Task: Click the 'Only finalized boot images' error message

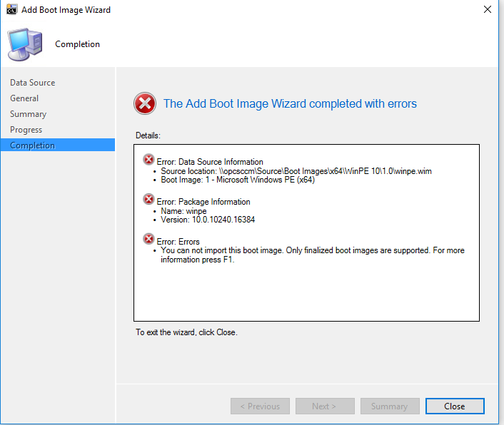Action: coord(313,255)
